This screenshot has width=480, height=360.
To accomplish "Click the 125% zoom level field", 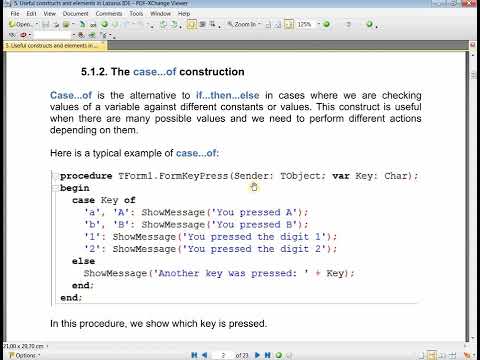I will (305, 24).
